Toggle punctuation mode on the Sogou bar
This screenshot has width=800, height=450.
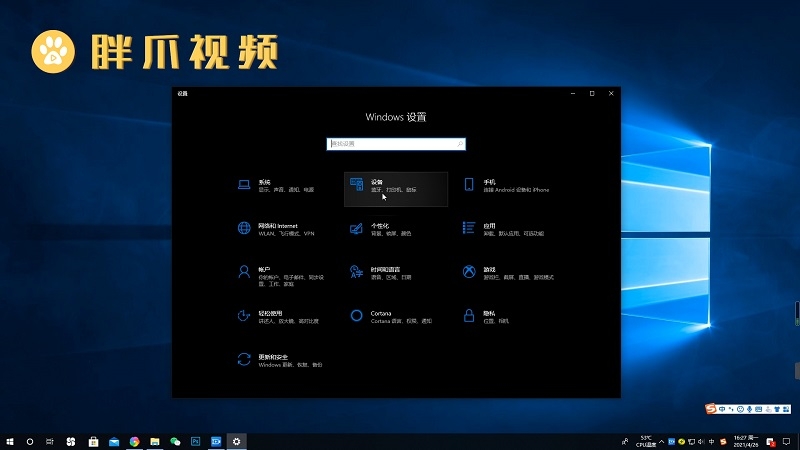[731, 409]
